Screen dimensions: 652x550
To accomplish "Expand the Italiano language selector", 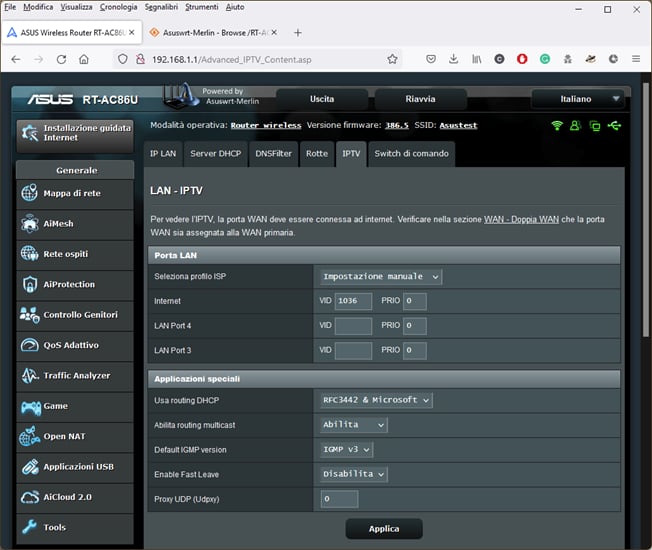I will click(x=578, y=99).
